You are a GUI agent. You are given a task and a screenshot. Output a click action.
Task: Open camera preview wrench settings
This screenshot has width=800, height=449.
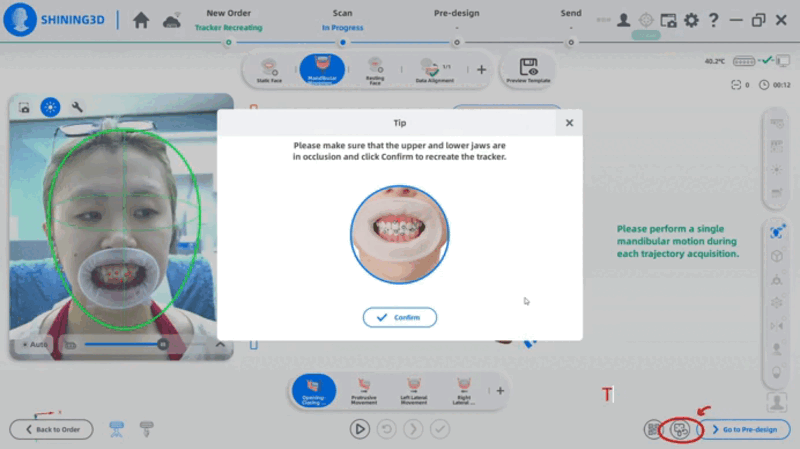tap(77, 107)
